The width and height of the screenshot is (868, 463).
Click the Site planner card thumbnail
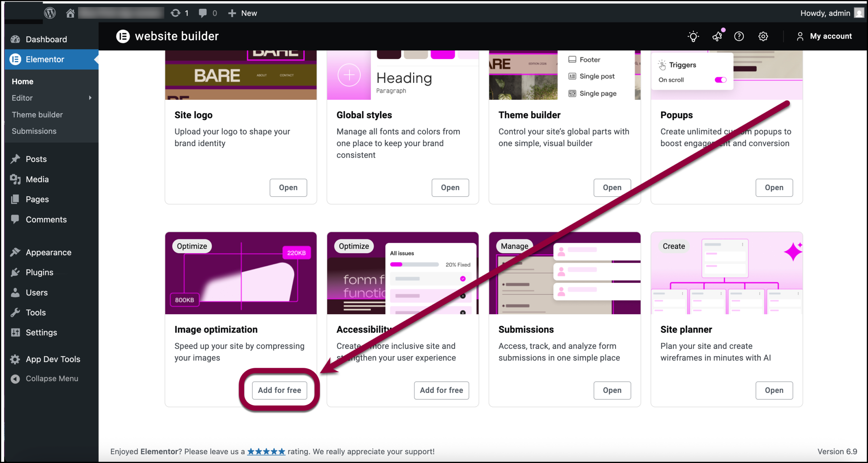tap(726, 273)
